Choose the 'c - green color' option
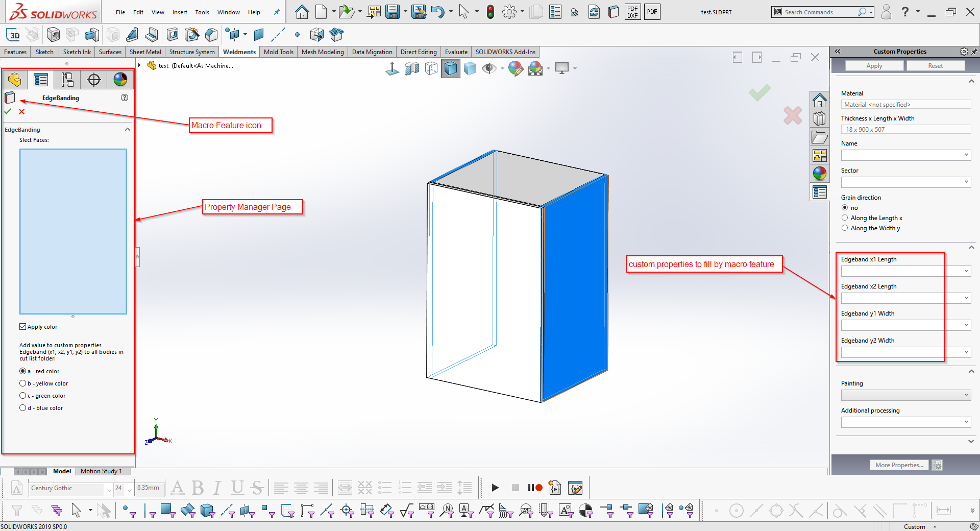The height and width of the screenshot is (531, 980). tap(22, 396)
